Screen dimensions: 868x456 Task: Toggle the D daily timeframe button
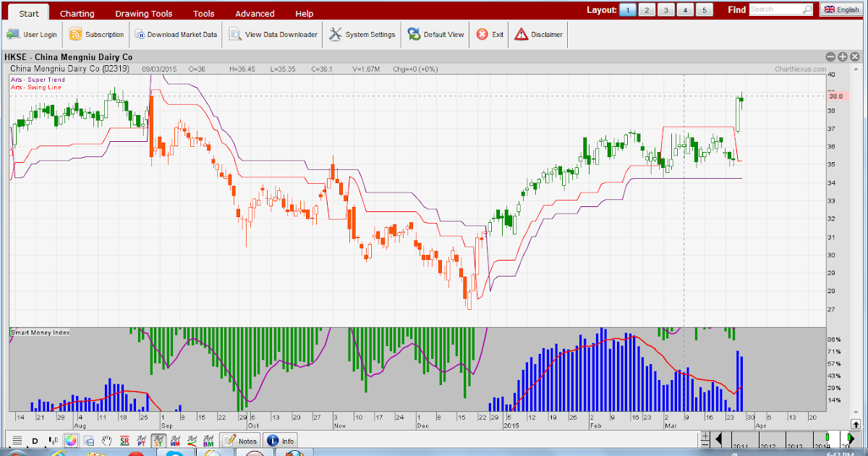[35, 440]
